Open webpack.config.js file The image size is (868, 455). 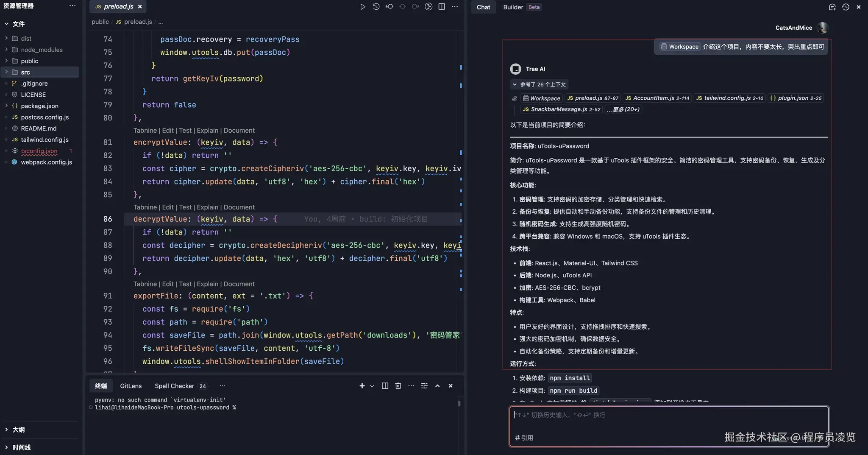(x=47, y=162)
